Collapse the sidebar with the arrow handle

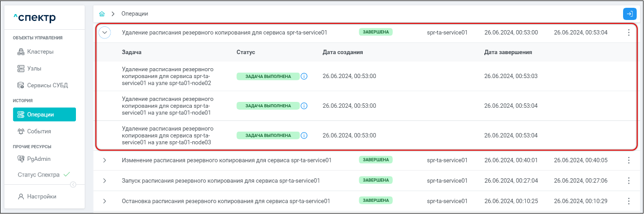(73, 184)
